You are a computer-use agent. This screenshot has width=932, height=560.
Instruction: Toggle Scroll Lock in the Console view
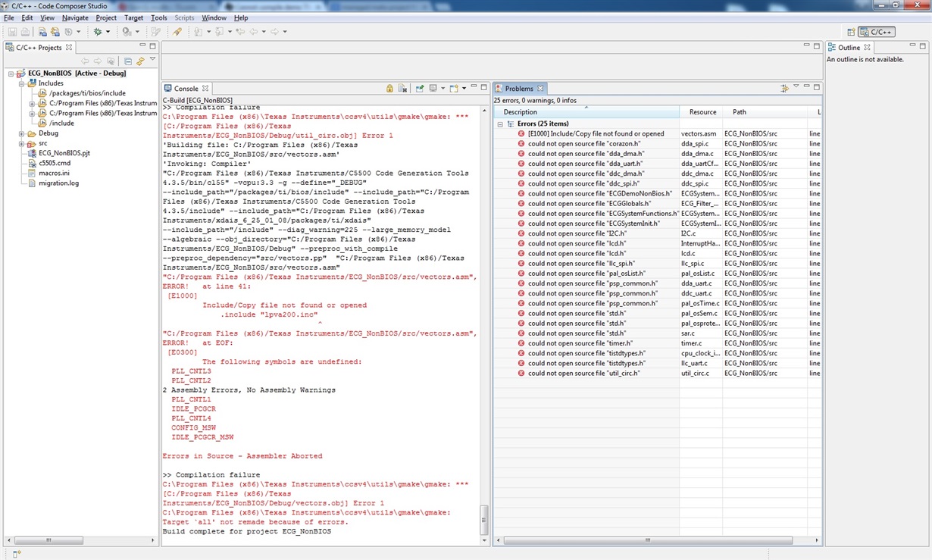tap(389, 89)
